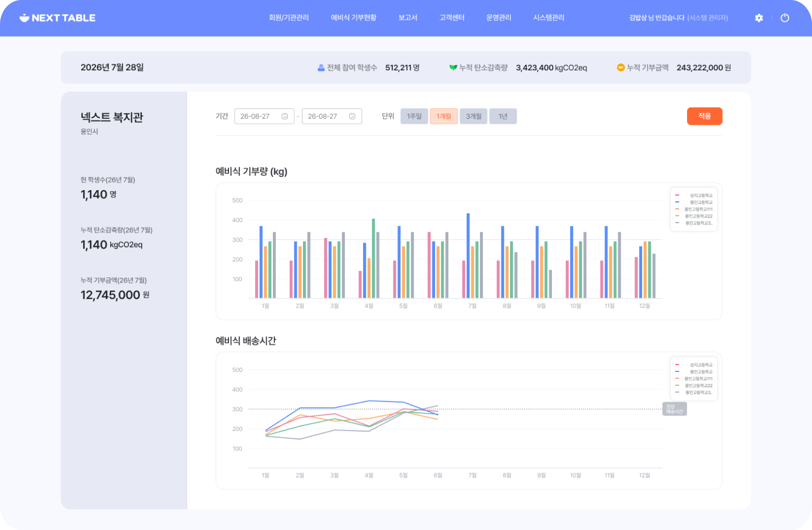Open the 고객센터 menu
812x530 pixels.
point(452,18)
